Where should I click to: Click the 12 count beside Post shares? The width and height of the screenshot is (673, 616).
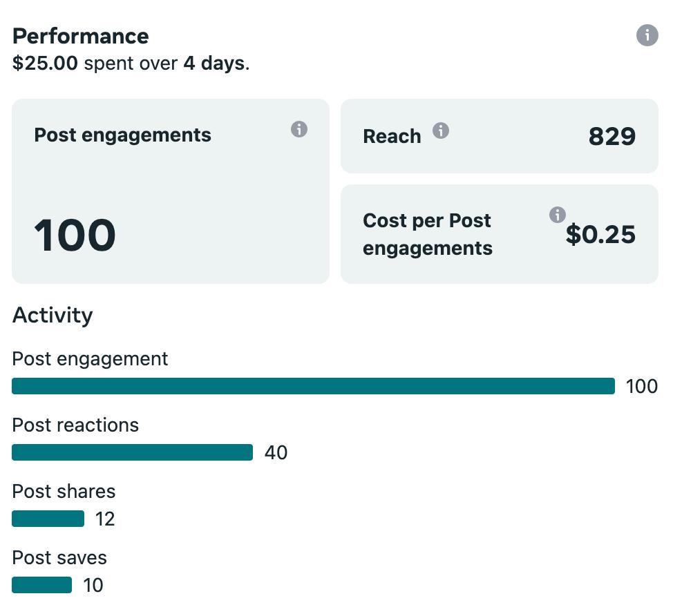pyautogui.click(x=105, y=519)
